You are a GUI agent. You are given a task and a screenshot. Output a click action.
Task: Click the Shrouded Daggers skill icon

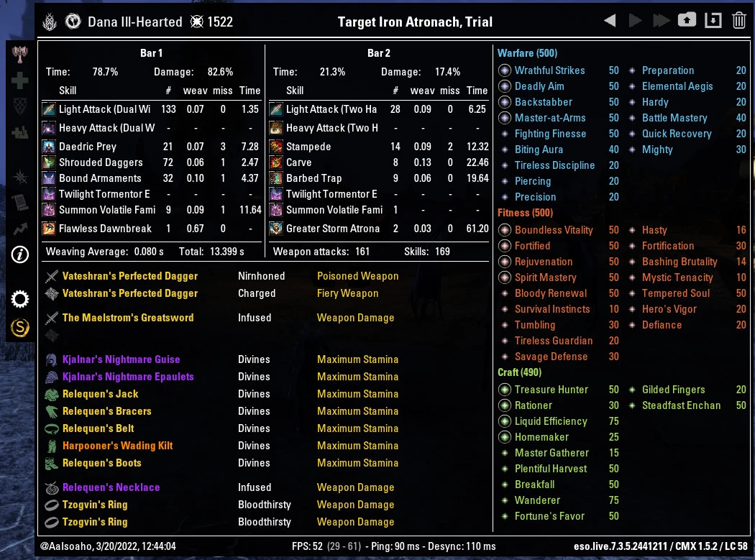pos(49,162)
